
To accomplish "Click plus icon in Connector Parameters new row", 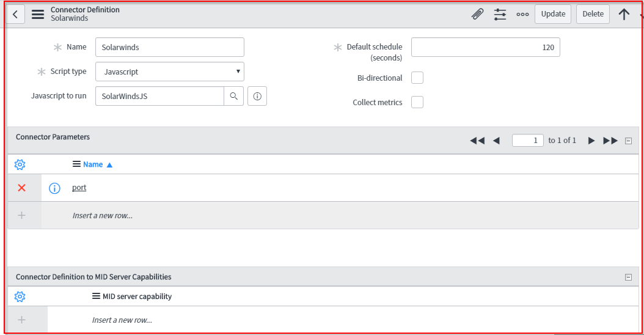I will [x=22, y=215].
